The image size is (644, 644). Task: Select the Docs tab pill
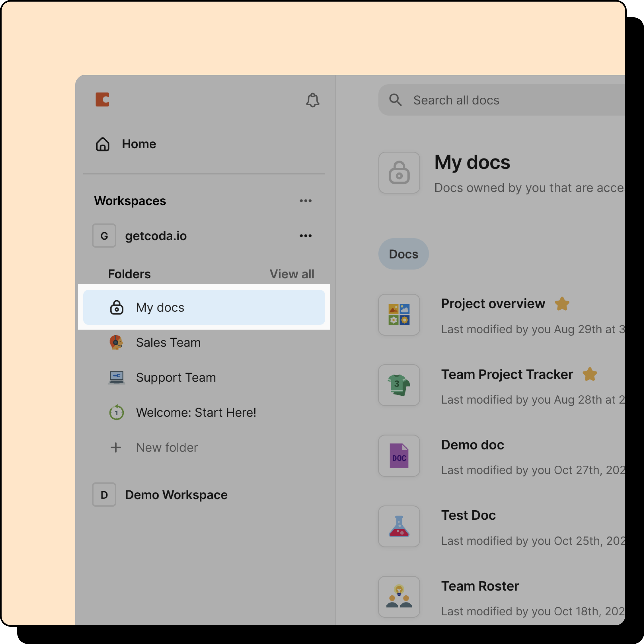pos(403,254)
